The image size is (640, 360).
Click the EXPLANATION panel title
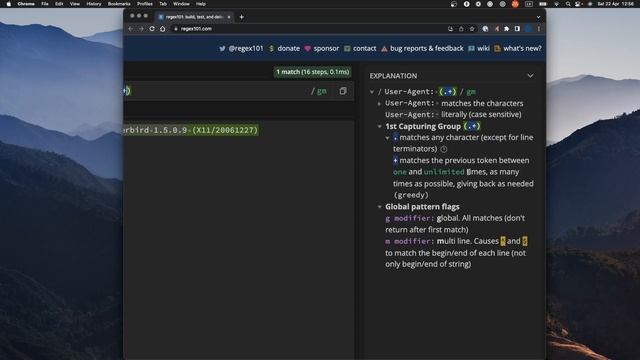tap(393, 76)
